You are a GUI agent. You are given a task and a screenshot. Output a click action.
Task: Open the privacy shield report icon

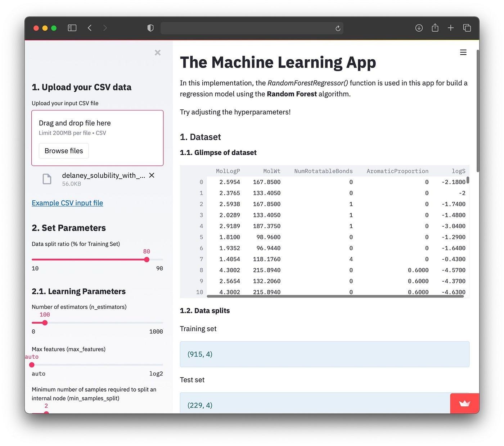click(150, 28)
